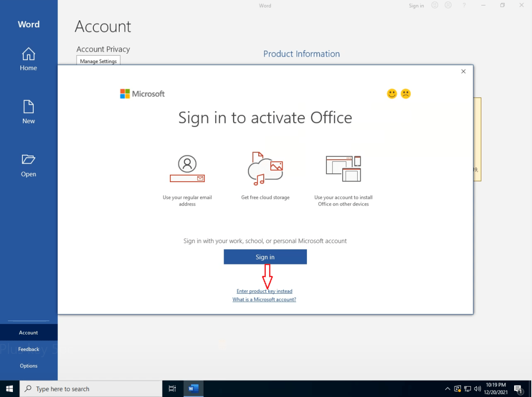Send a smile via the yellow happy face in the dialog
532x397 pixels.
[x=392, y=94]
